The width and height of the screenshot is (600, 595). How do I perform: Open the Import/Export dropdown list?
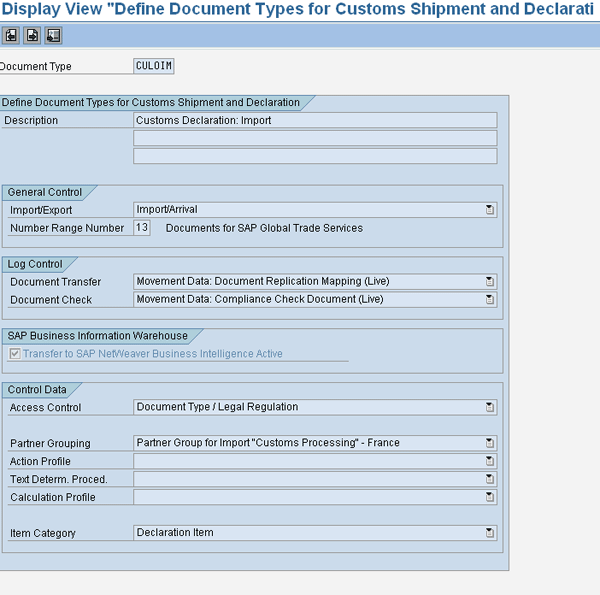(489, 210)
